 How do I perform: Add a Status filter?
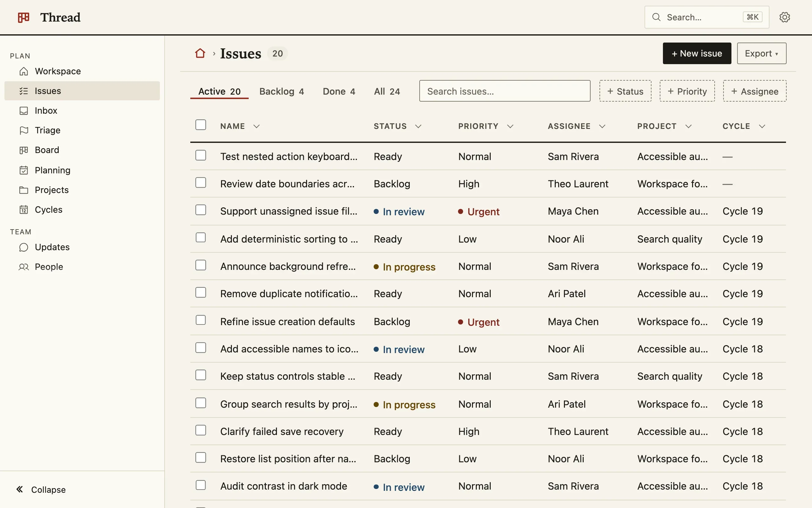(x=625, y=91)
